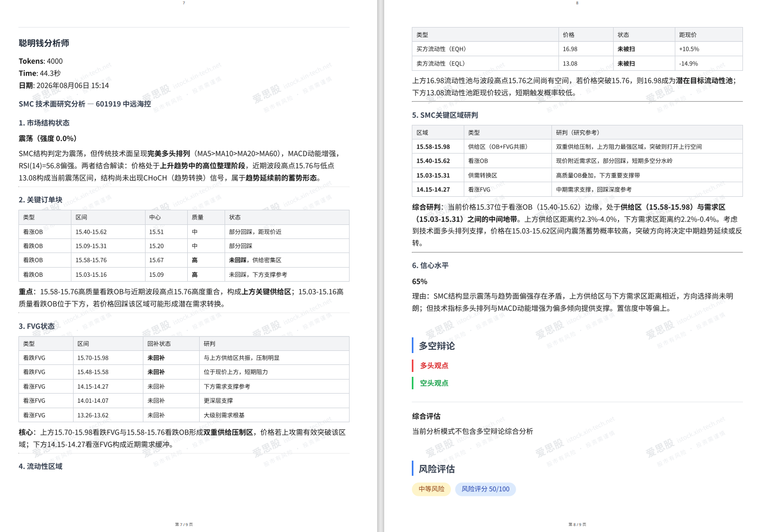Click heading 5. SMC关键区域研判
This screenshot has width=763, height=532.
click(x=445, y=115)
